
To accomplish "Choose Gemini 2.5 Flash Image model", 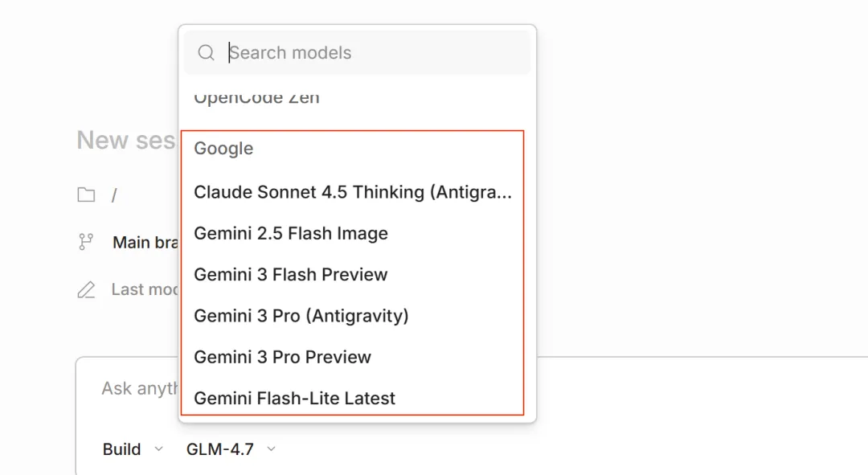I will 291,234.
